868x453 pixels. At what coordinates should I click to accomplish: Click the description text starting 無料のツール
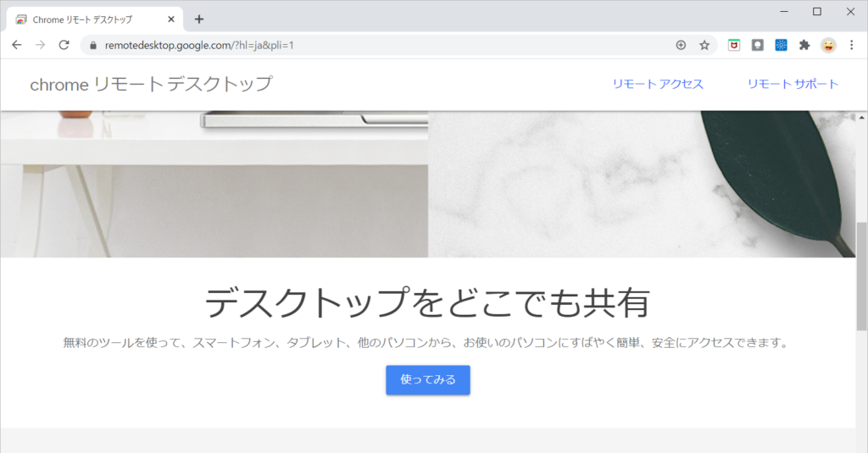(426, 343)
